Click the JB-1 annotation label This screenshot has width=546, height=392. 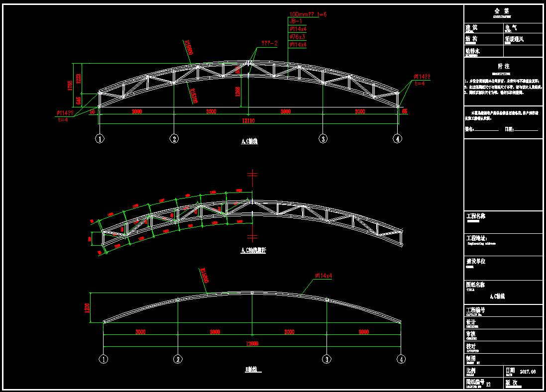(x=296, y=21)
